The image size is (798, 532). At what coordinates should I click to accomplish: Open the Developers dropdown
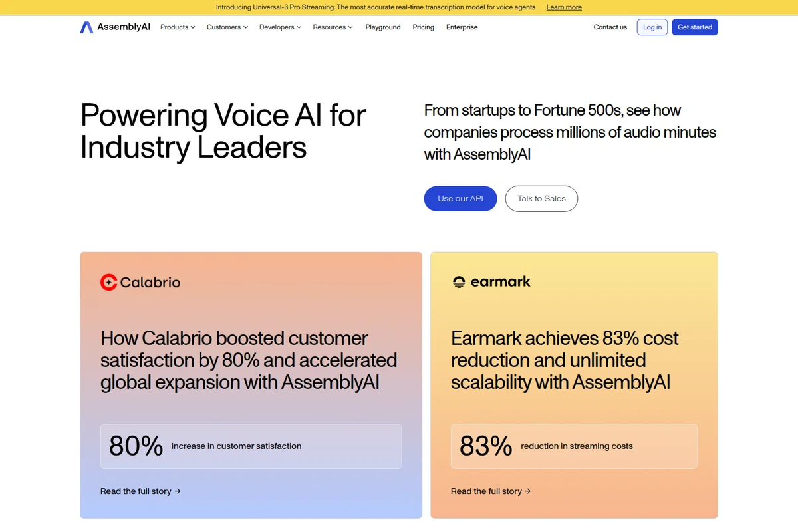(x=279, y=27)
